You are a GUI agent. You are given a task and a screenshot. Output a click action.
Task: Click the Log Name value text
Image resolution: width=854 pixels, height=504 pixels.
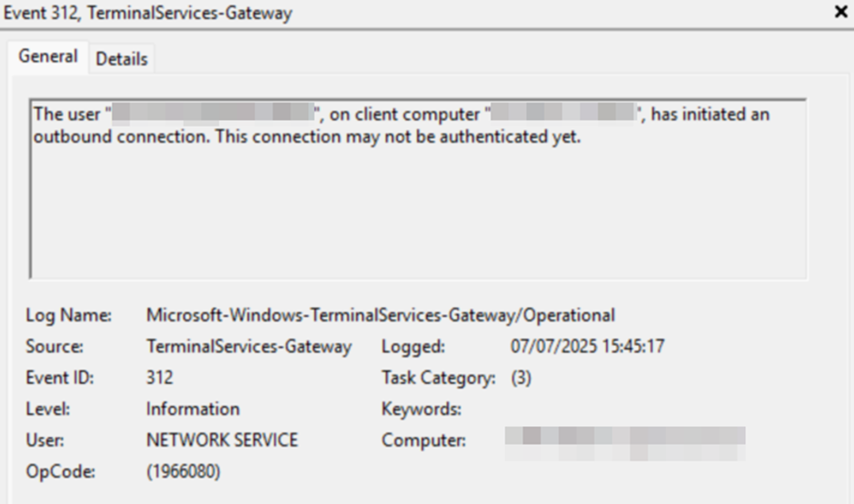(381, 316)
